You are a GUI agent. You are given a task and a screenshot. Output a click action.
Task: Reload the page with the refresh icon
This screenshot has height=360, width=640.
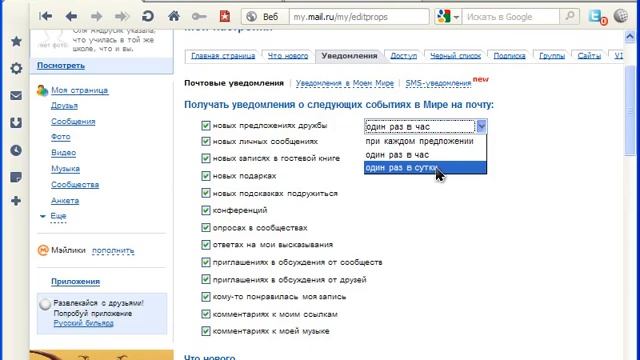[148, 16]
